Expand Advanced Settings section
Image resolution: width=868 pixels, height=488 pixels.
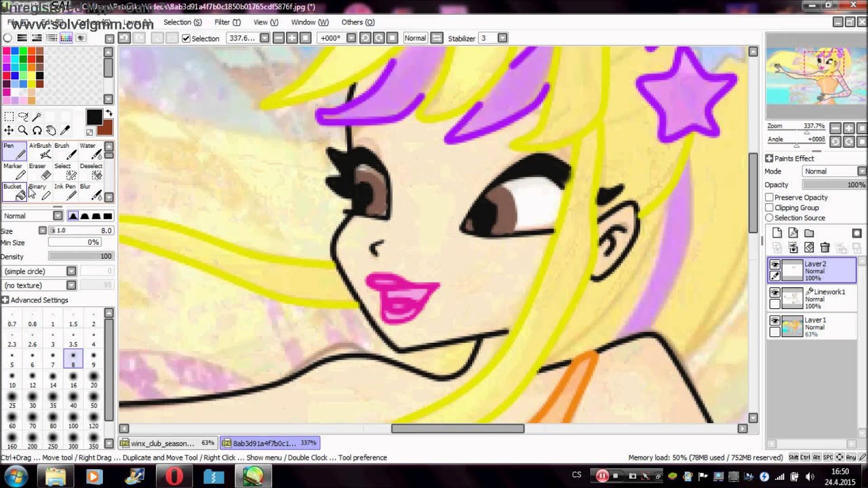[5, 300]
